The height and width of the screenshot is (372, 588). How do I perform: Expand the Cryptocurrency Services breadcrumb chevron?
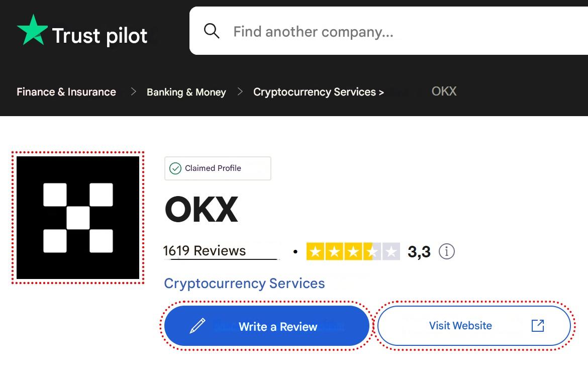tap(381, 91)
